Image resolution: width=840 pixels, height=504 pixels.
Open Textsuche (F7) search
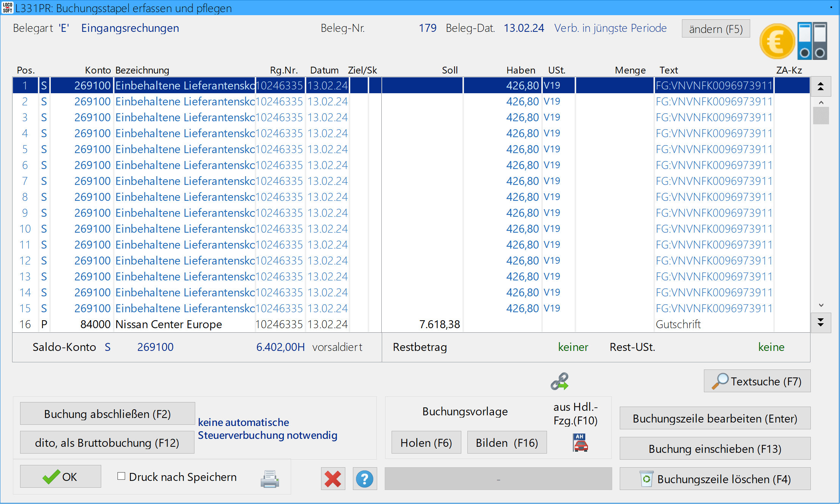tap(757, 381)
